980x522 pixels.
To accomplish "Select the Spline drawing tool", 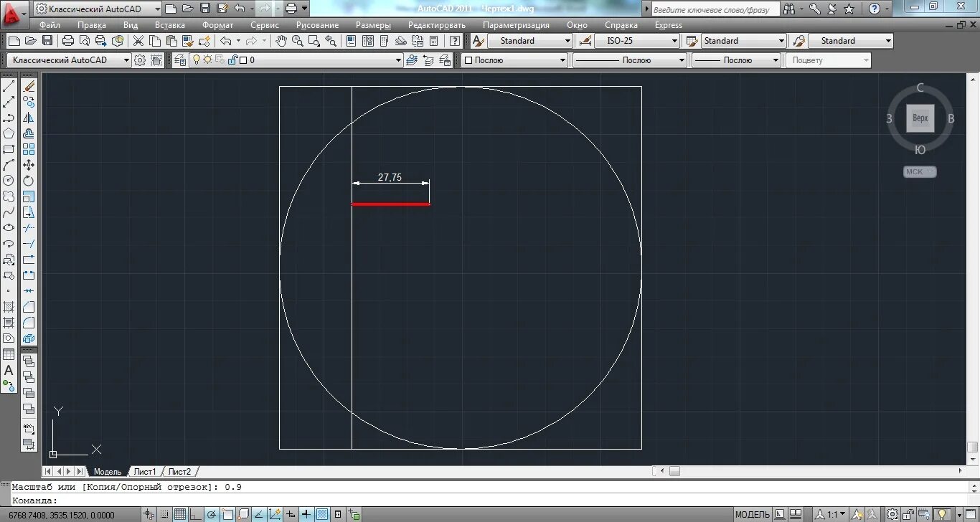I will [9, 212].
